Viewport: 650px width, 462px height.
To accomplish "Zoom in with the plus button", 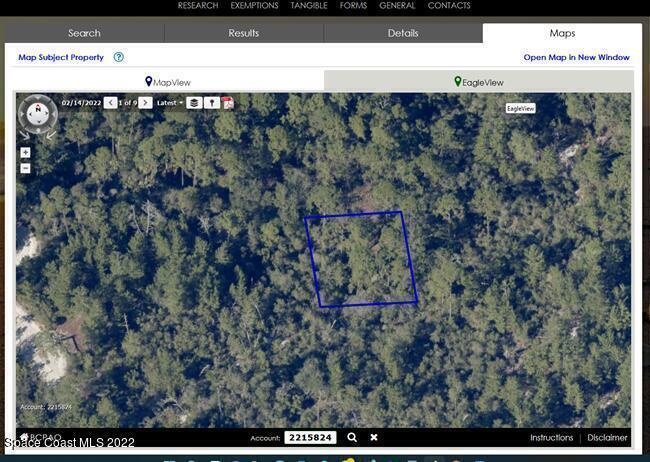I will [x=25, y=153].
